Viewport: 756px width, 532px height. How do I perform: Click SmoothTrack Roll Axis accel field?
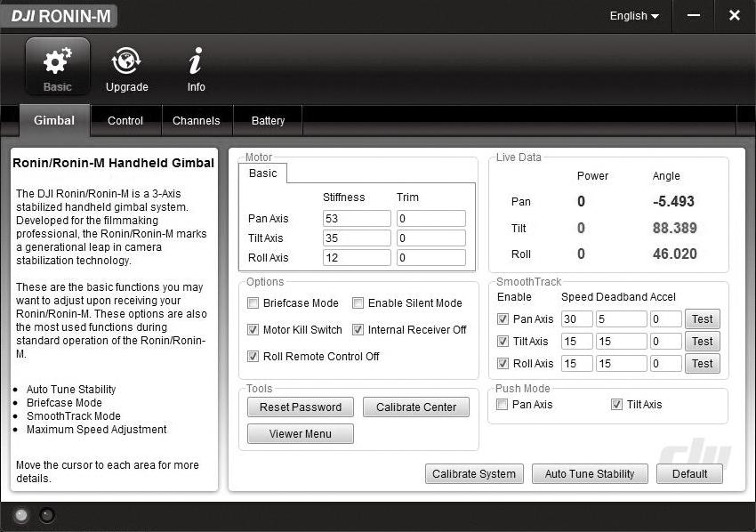(666, 363)
